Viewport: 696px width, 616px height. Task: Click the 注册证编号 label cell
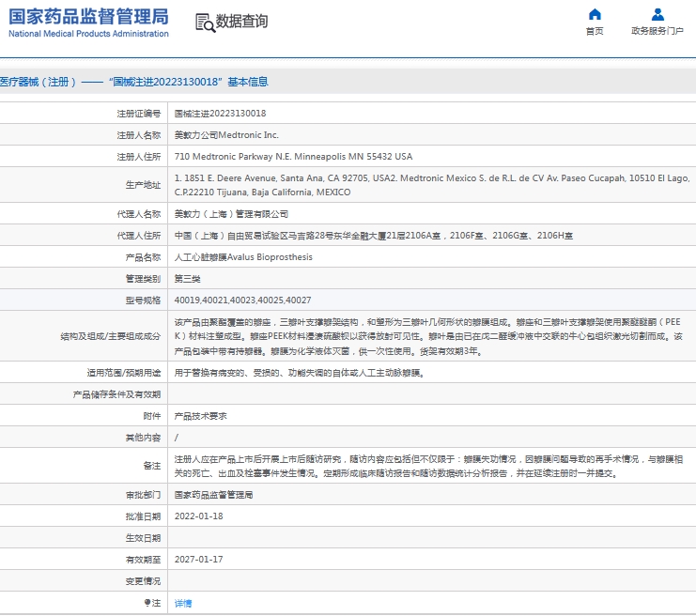[138, 114]
